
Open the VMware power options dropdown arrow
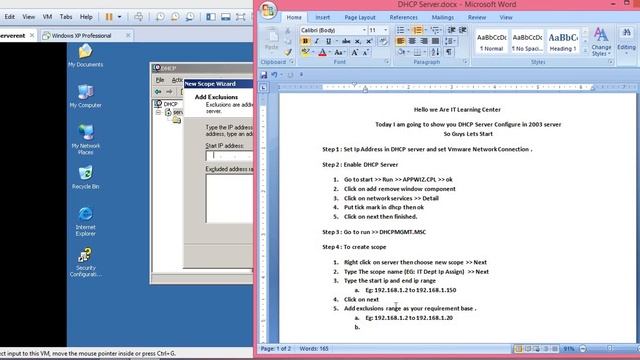120,17
